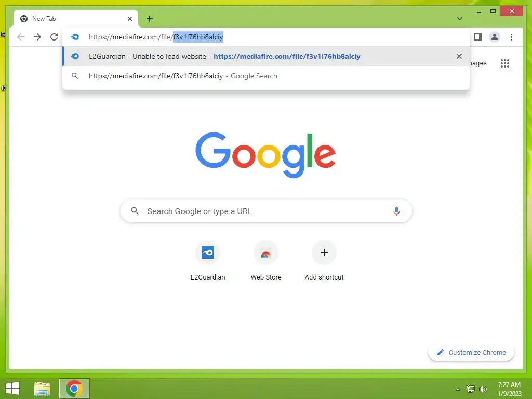Go back with the browser back arrow
Image resolution: width=532 pixels, height=399 pixels.
(x=21, y=37)
